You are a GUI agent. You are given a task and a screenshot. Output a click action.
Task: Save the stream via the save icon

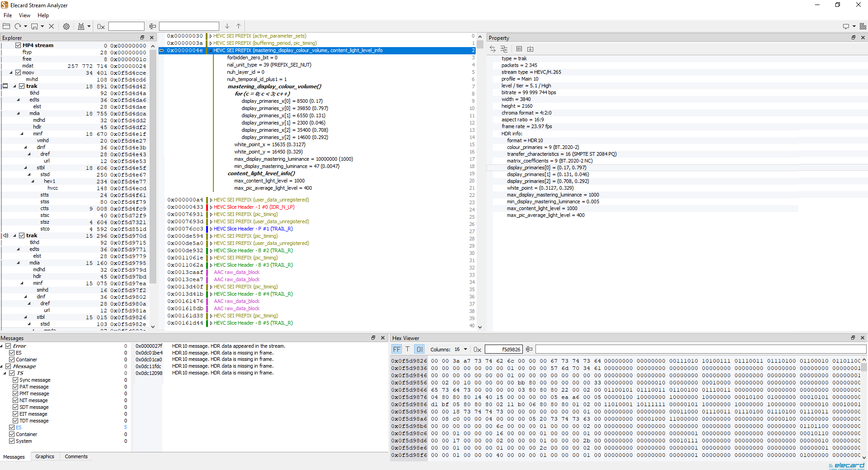click(x=34, y=26)
